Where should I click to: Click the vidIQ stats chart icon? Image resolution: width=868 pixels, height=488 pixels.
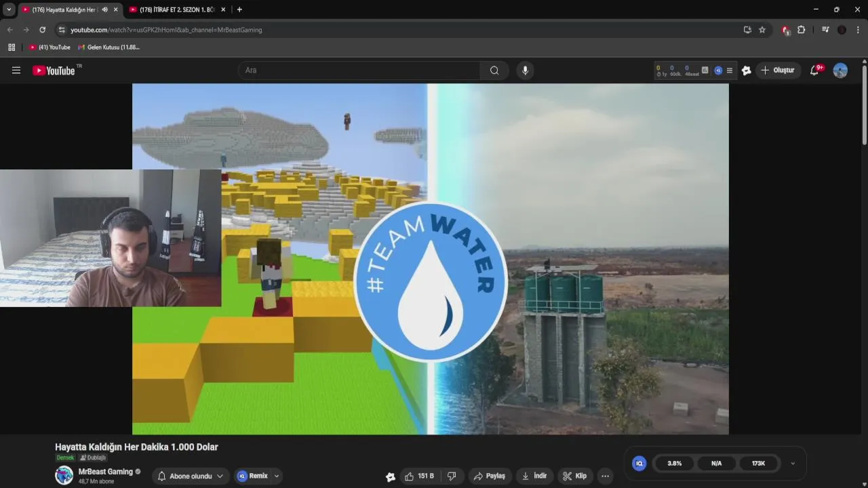pos(705,70)
